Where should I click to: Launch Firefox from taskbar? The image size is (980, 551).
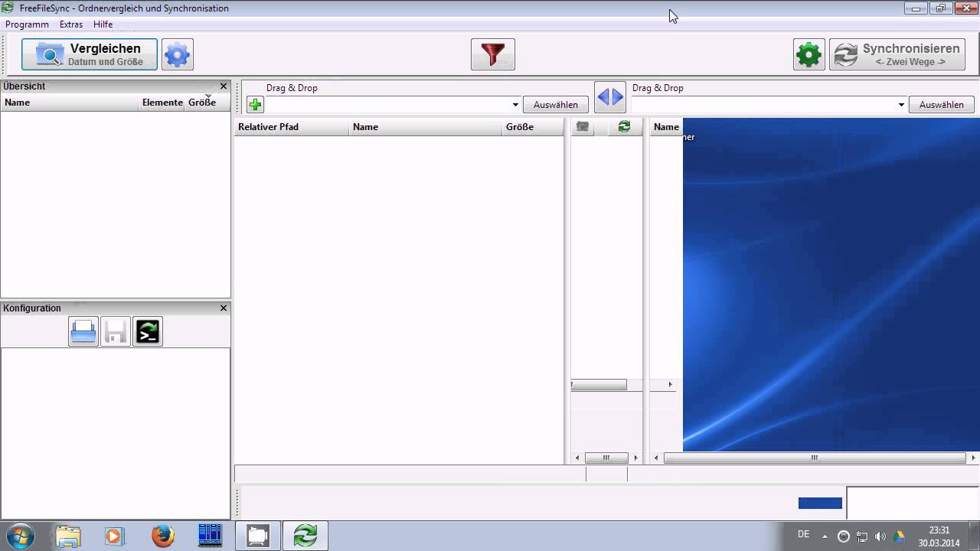(x=162, y=536)
